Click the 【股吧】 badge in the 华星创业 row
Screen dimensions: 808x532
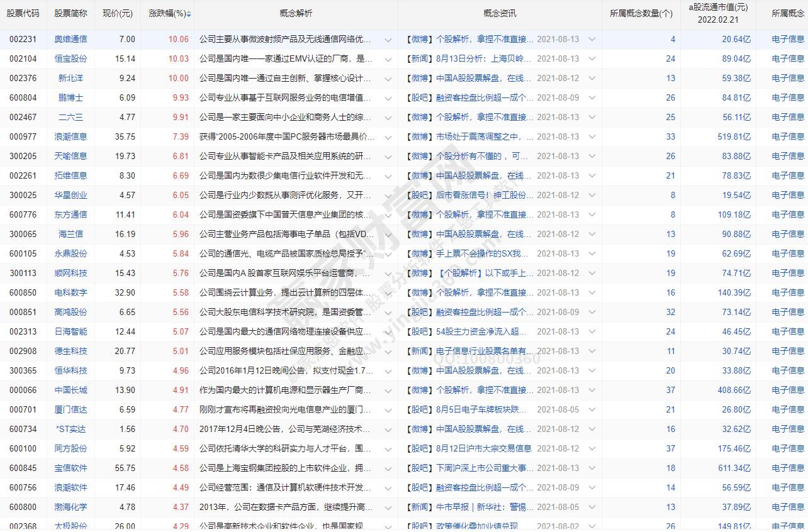pyautogui.click(x=418, y=195)
